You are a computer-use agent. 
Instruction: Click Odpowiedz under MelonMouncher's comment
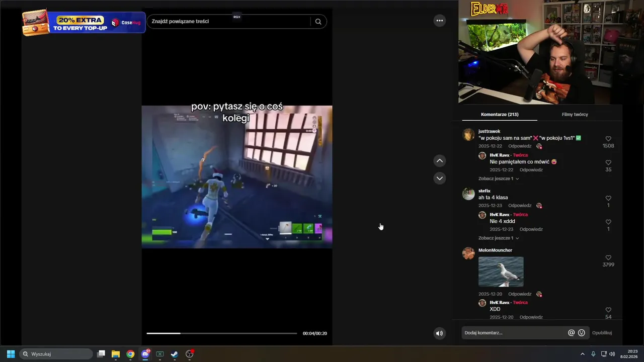point(520,294)
